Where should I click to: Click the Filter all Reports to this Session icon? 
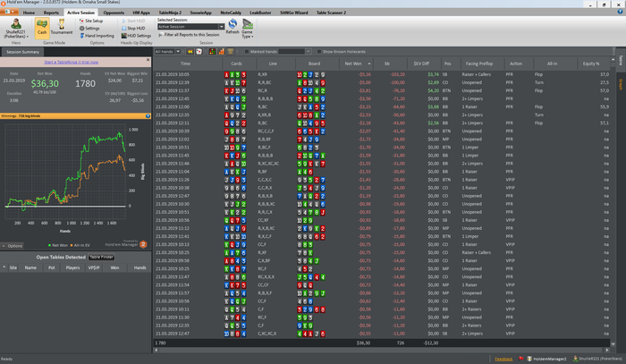[160, 35]
